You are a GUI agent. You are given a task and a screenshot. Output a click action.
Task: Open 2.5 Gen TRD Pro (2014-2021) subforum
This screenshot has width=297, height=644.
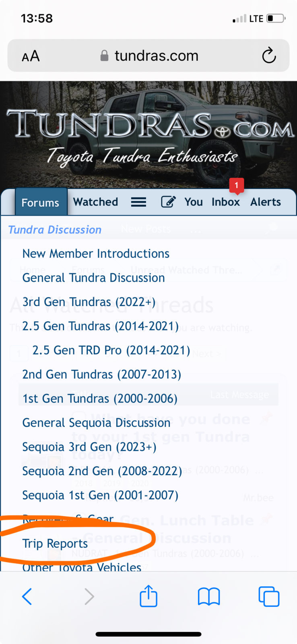[111, 350]
